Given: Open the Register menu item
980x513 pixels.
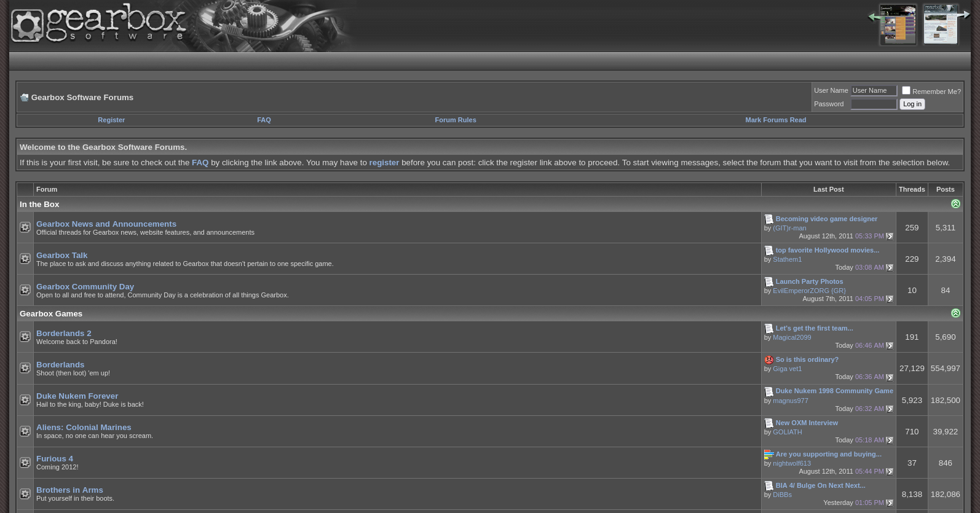Looking at the screenshot, I should coord(111,120).
